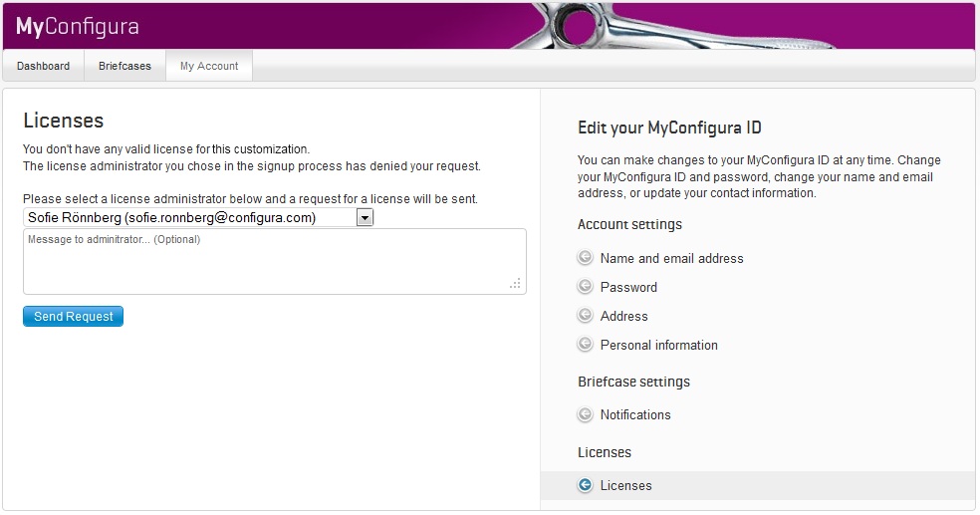The image size is (980, 515).
Task: Select the Sofie Rönnberg administrator combo box
Action: (x=198, y=217)
